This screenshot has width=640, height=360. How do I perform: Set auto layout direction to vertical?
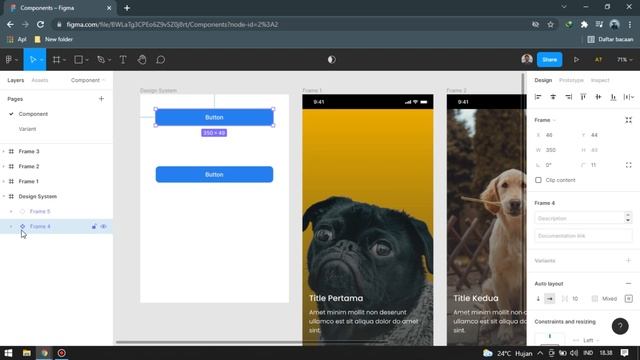[x=538, y=299]
